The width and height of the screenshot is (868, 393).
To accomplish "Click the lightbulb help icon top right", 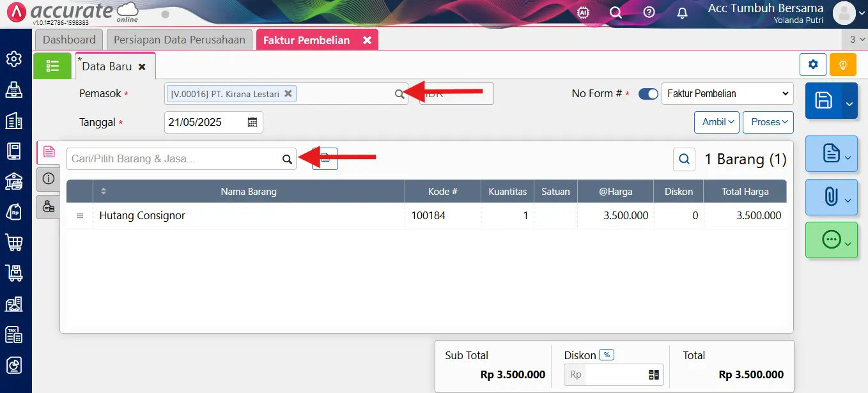I will 842,65.
